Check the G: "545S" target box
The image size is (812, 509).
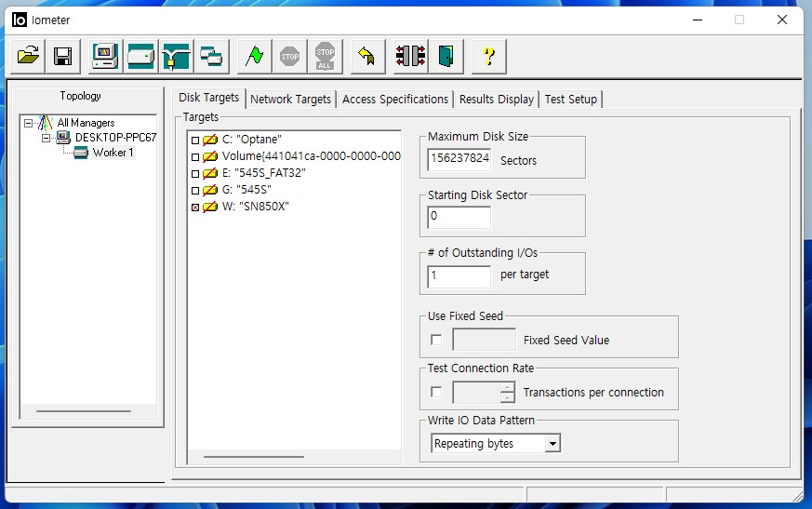[x=195, y=190]
